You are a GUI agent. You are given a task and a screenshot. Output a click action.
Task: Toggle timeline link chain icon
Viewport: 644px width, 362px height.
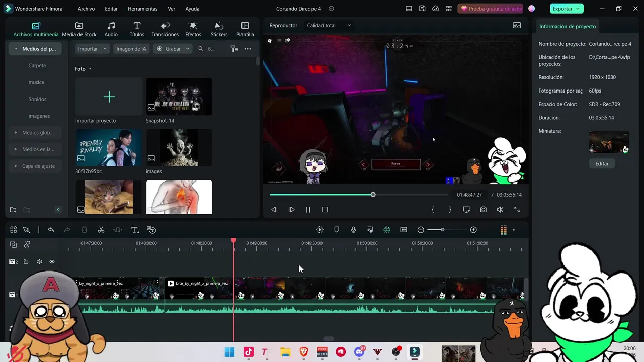pos(27,244)
